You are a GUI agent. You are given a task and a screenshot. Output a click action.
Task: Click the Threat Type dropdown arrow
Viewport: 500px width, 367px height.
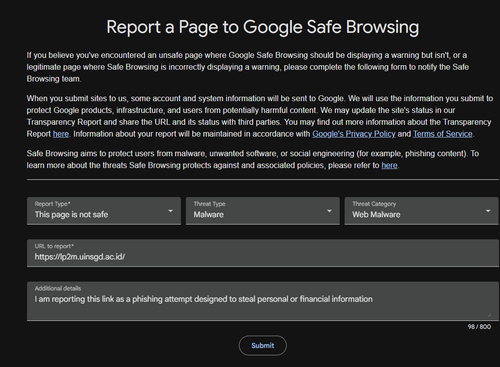pos(329,211)
